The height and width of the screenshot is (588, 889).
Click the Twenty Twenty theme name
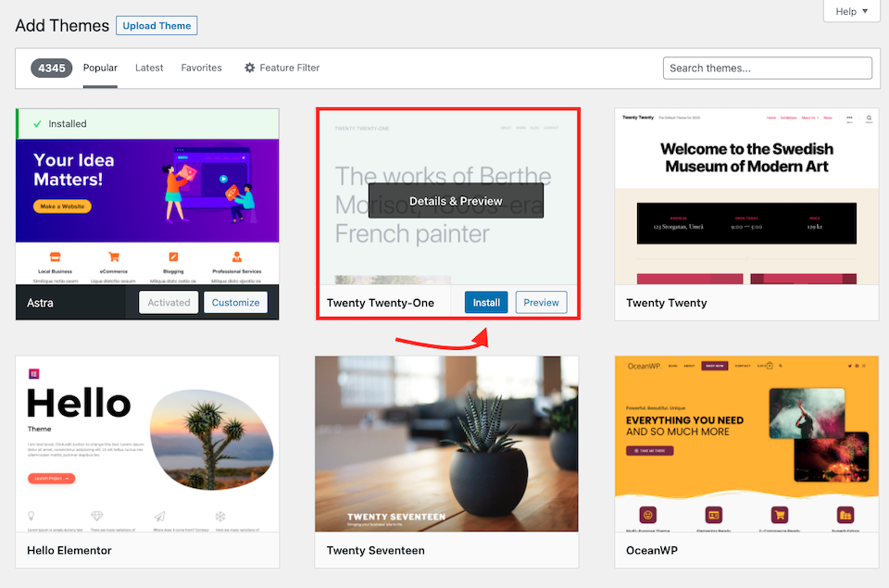666,303
